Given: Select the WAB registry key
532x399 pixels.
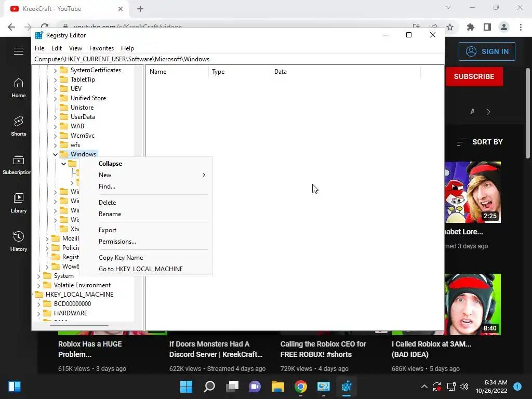Looking at the screenshot, I should tap(77, 126).
